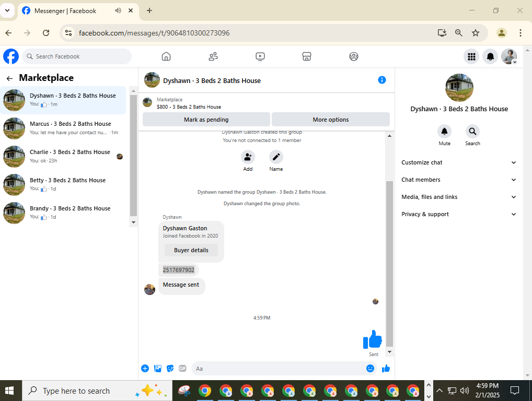Open the taskbar volume icon
532x401 pixels.
(464, 391)
